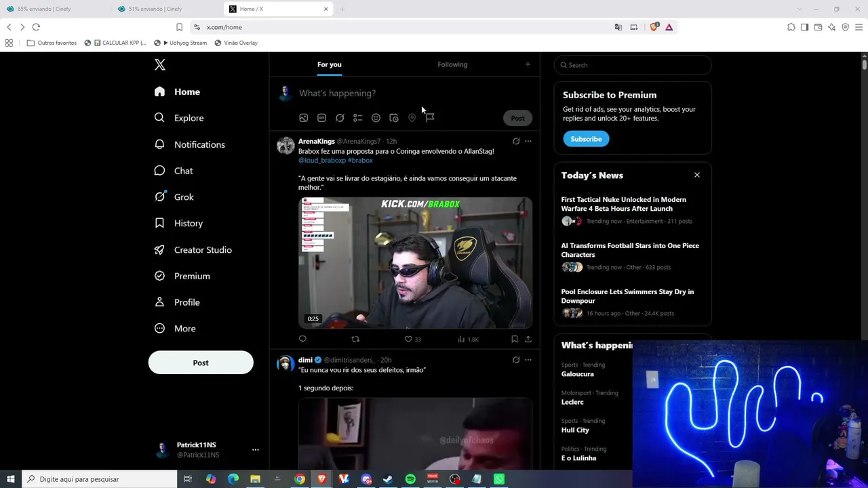Open ArenaKings post more options menu

click(528, 142)
